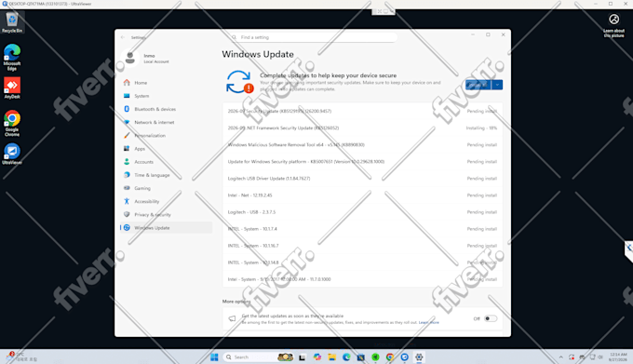
Task: Open Chrome from the taskbar
Action: point(390,357)
